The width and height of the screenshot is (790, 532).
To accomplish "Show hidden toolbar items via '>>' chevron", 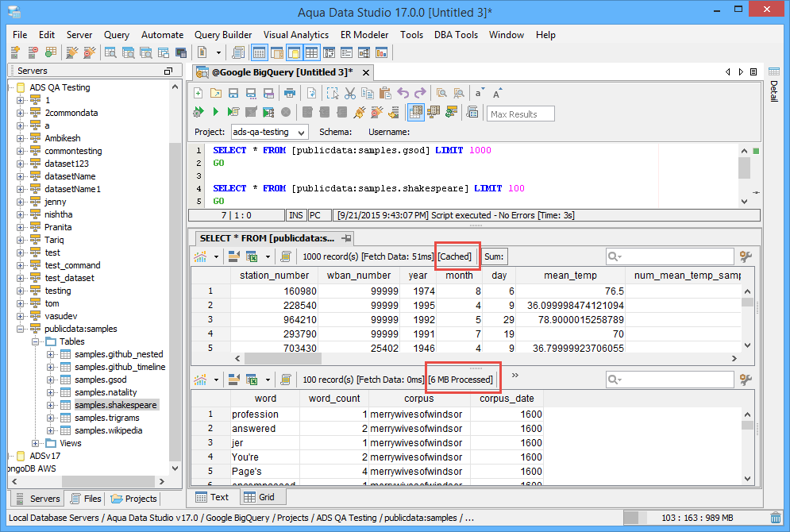I will point(515,376).
